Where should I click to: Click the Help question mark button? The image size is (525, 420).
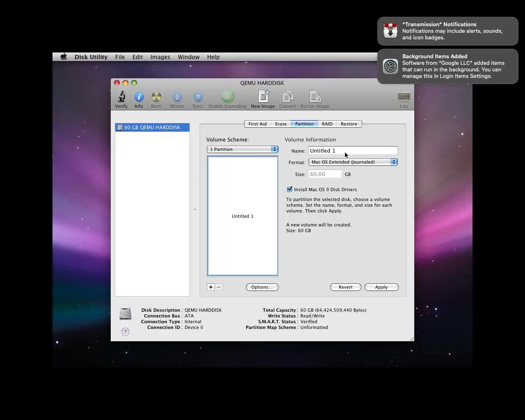pos(126,332)
